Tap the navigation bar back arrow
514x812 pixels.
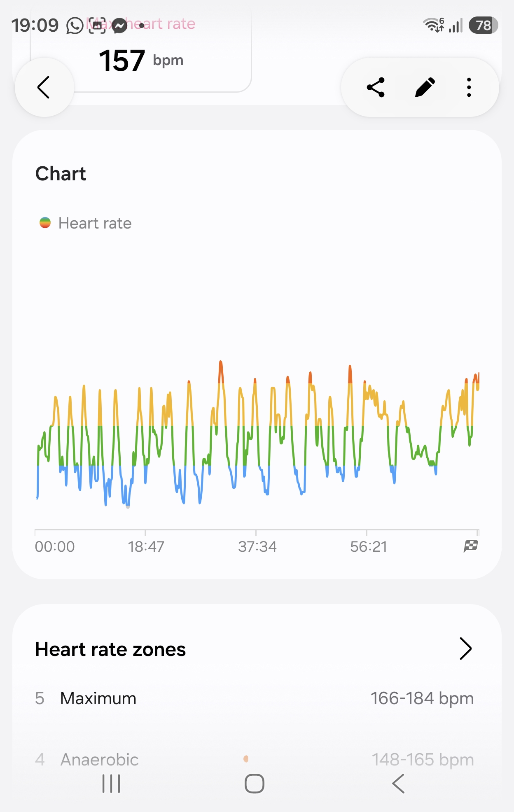tap(398, 784)
